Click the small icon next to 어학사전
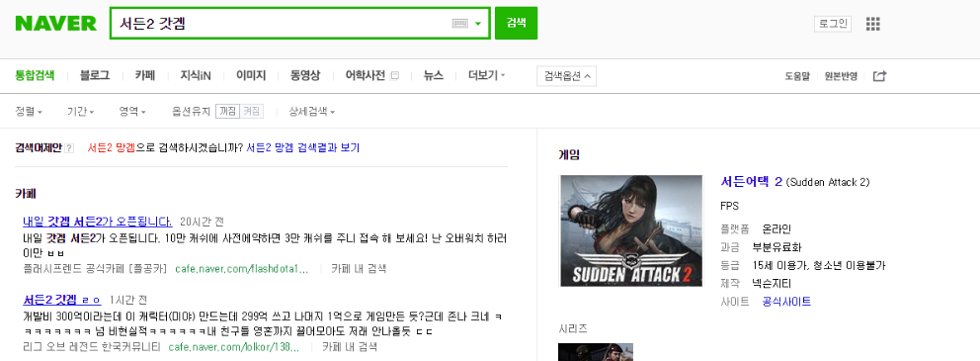This screenshot has width=980, height=361. (x=394, y=76)
